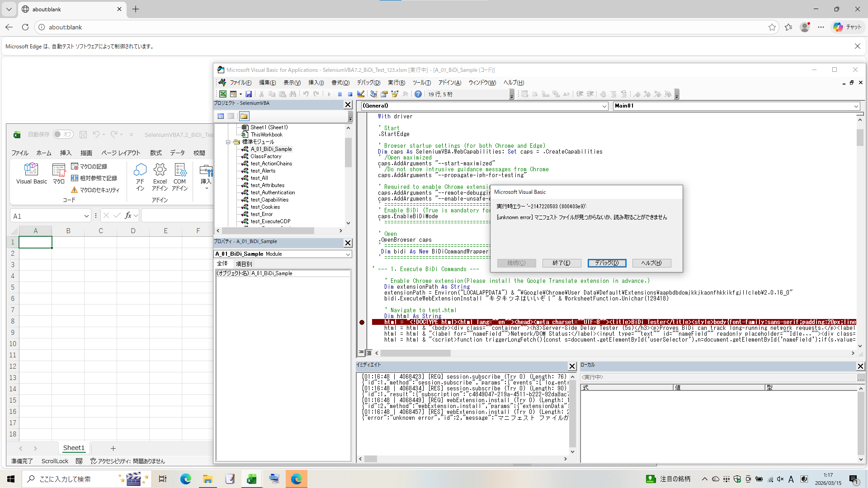Open the A_01_BiDi_Sample Module properties dropdown
This screenshot has width=868, height=488.
[x=348, y=254]
